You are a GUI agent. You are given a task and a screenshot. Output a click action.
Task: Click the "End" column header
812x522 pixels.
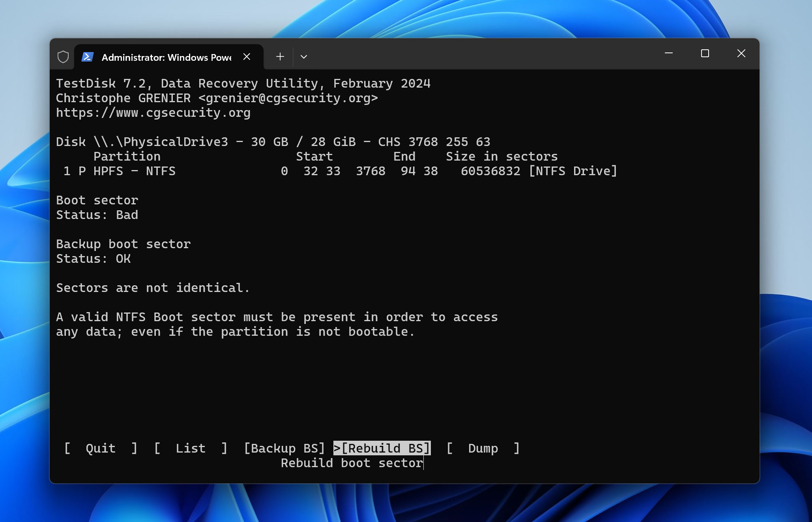click(404, 157)
